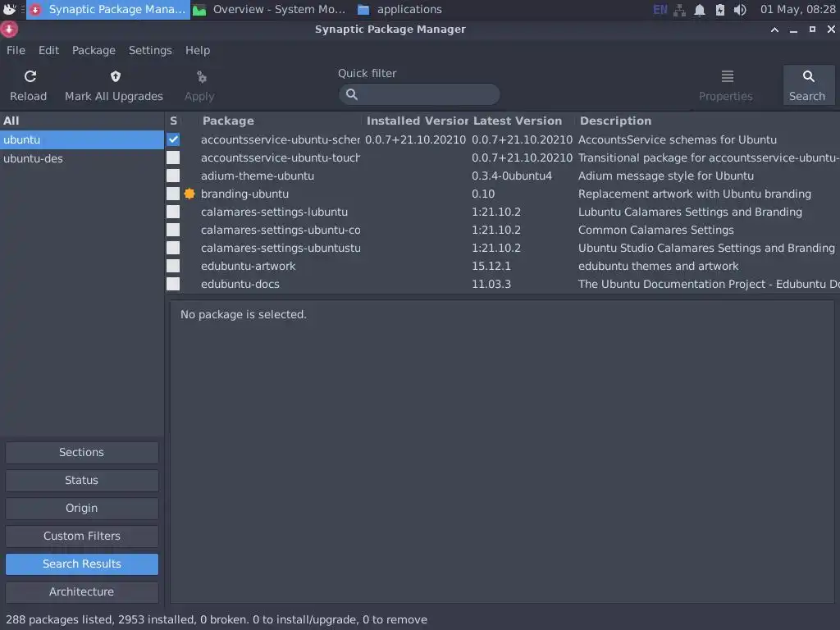The image size is (840, 630).
Task: Switch to applications folder taskbar window
Action: point(400,10)
